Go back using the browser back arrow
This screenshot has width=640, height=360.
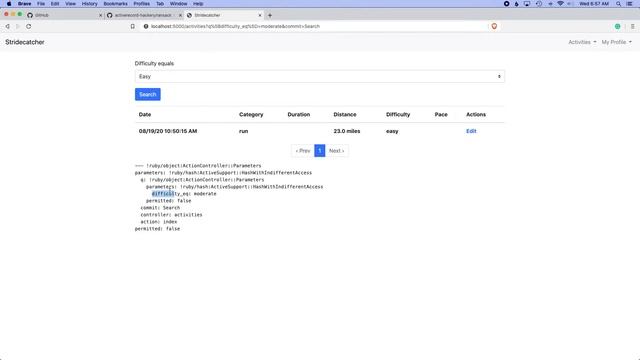click(x=7, y=26)
